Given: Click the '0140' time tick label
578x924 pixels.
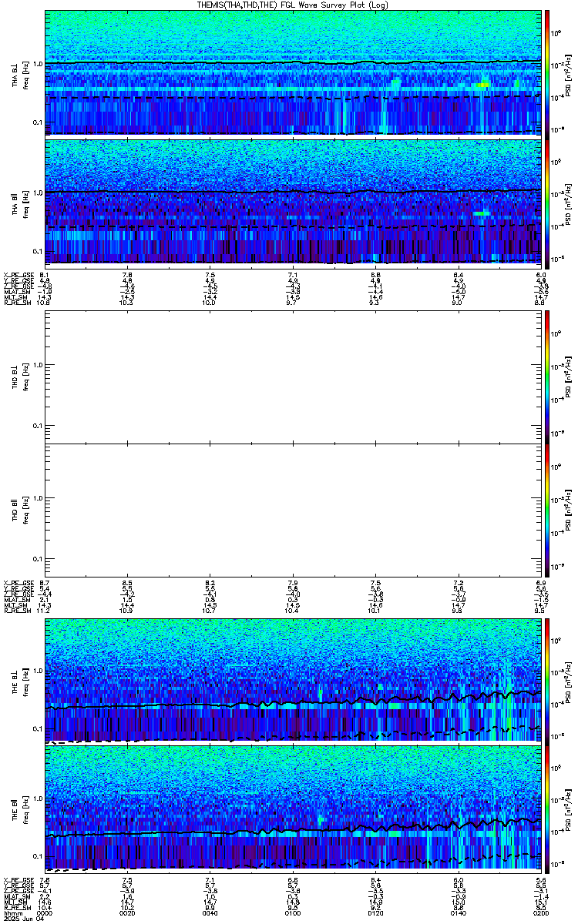Looking at the screenshot, I should (459, 912).
